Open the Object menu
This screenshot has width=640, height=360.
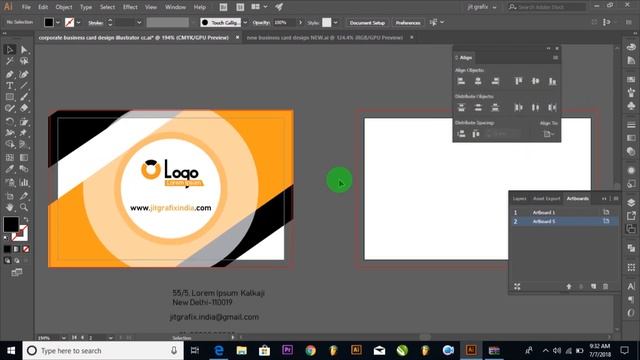click(x=64, y=7)
